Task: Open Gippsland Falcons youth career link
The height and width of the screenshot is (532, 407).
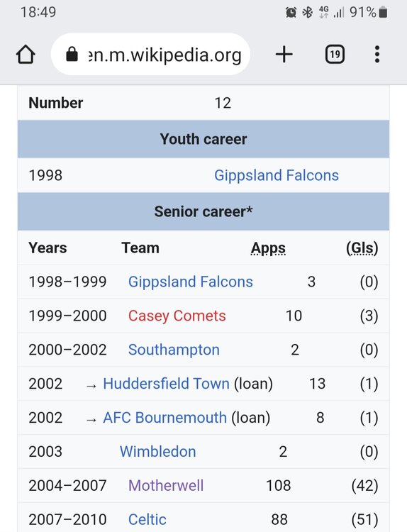Action: point(277,175)
